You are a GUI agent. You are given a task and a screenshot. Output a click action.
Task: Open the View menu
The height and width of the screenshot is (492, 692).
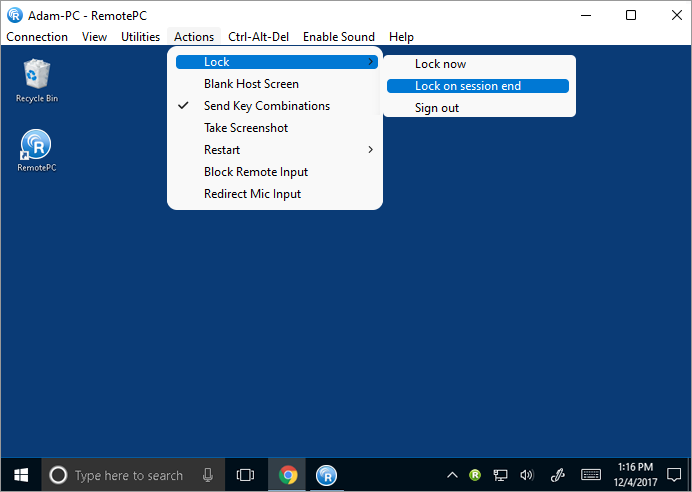94,37
